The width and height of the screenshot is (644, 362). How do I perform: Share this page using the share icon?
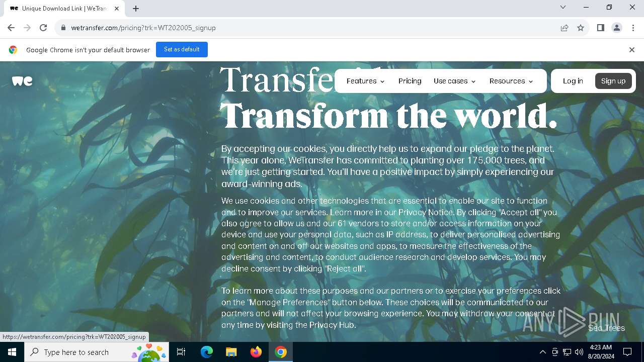(565, 28)
